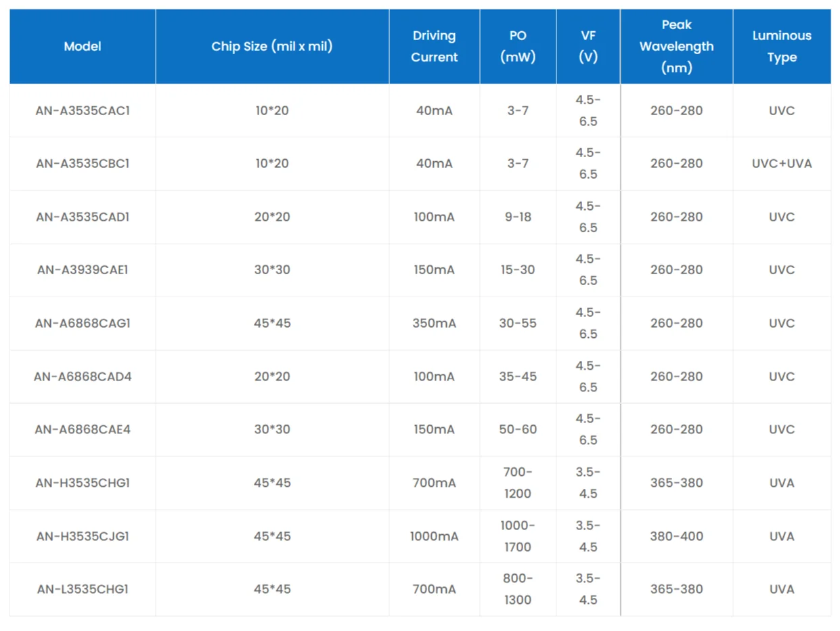Image resolution: width=840 pixels, height=631 pixels.
Task: Click the VF (V) column header
Action: click(x=588, y=47)
